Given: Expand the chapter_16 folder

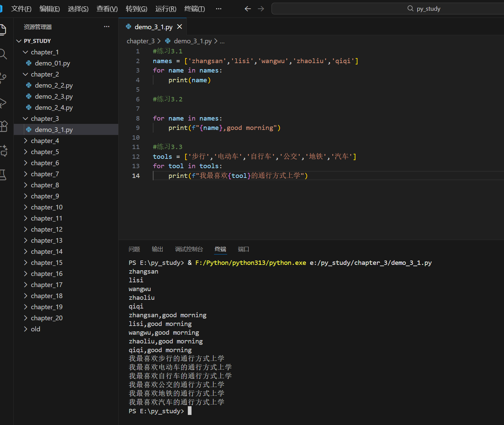Looking at the screenshot, I should pyautogui.click(x=66, y=274).
